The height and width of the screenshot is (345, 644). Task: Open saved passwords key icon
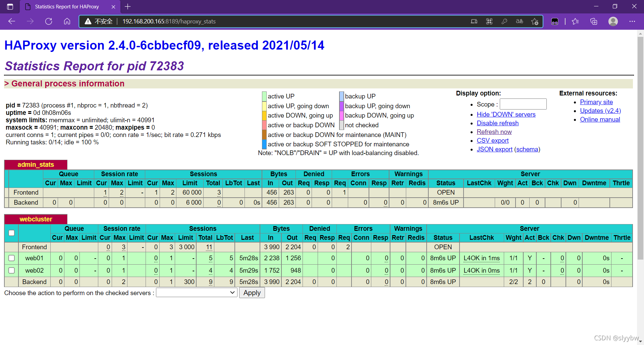pos(504,21)
